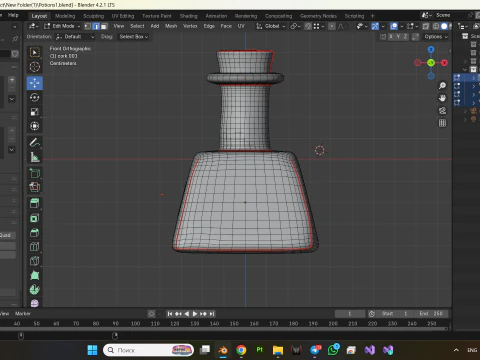The height and width of the screenshot is (360, 480).
Task: Open the Shading workspace tab
Action: click(x=189, y=16)
